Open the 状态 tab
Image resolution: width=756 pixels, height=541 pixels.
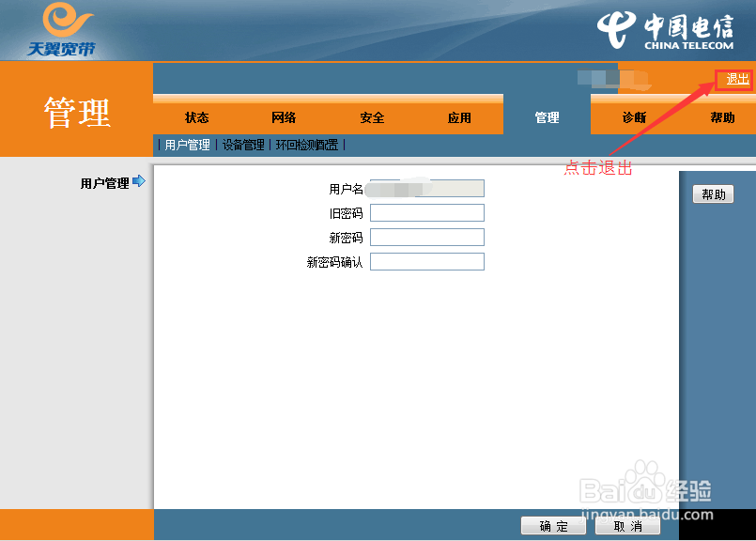(196, 117)
